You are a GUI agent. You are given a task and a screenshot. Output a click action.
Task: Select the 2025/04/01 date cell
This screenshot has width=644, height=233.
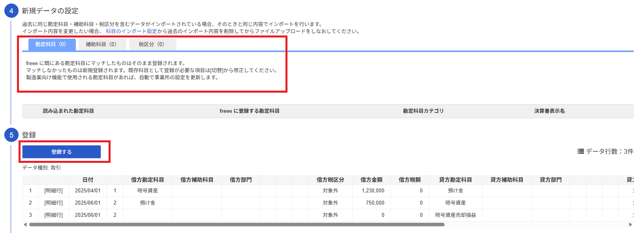coord(88,191)
